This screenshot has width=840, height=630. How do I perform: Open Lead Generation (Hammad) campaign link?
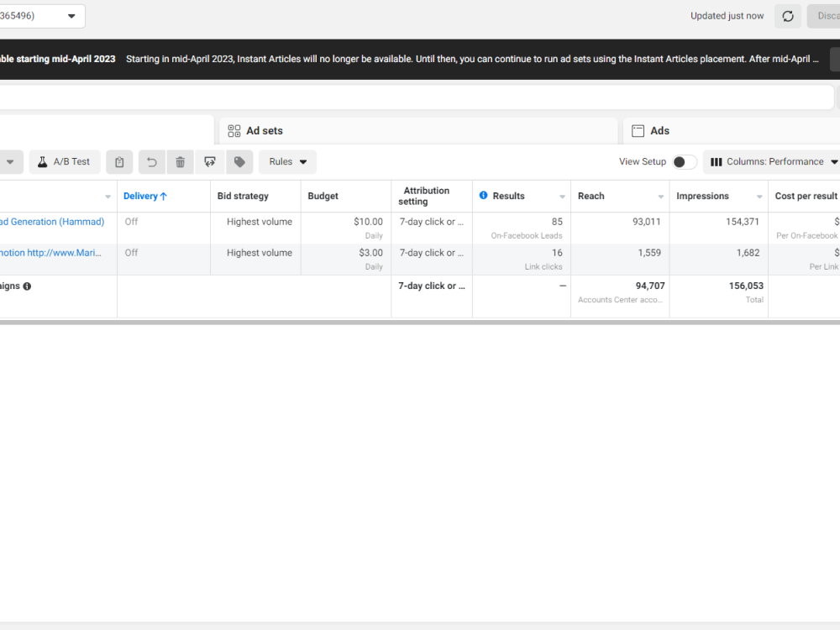tap(52, 222)
